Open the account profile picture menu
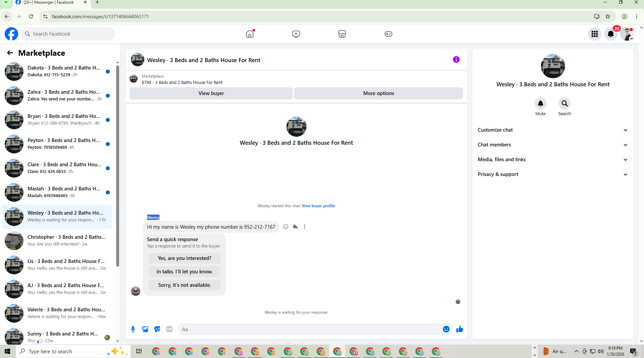Image resolution: width=644 pixels, height=358 pixels. pos(627,34)
